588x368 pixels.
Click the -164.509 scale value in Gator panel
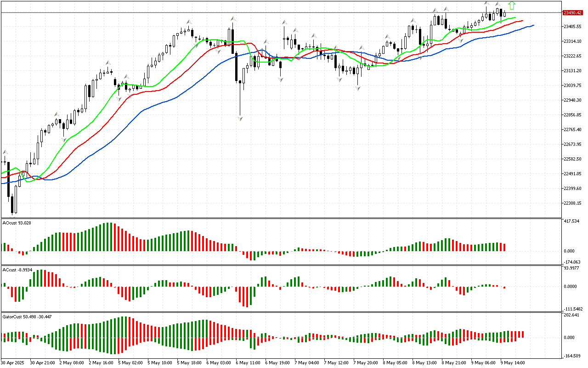click(x=573, y=356)
